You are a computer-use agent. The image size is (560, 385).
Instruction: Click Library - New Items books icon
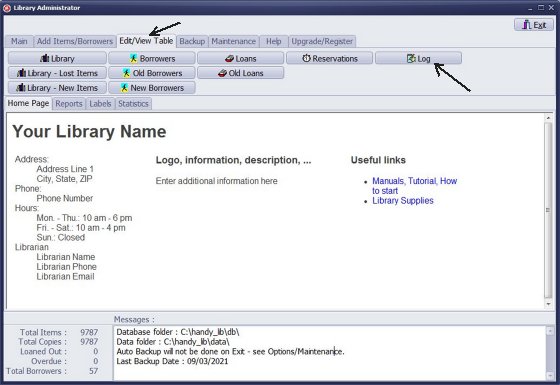point(21,88)
